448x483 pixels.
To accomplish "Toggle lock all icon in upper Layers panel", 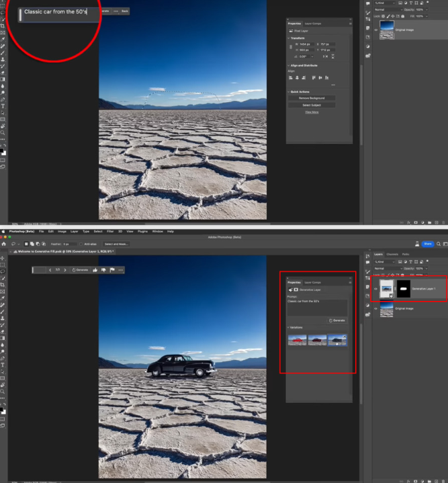I will click(403, 16).
